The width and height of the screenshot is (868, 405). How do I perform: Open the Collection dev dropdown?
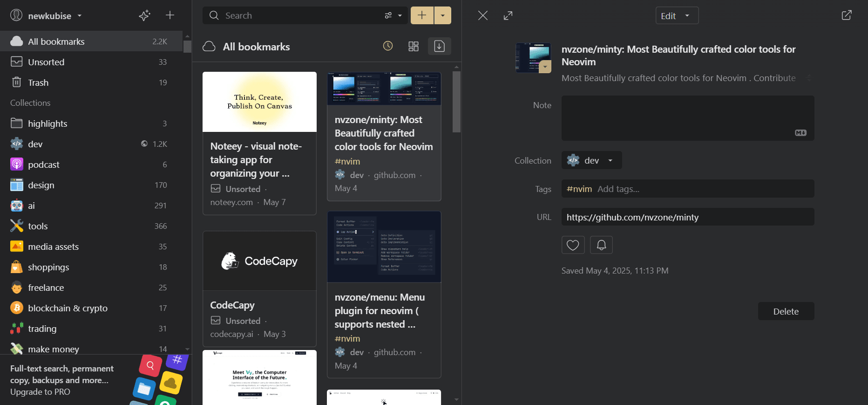click(591, 160)
